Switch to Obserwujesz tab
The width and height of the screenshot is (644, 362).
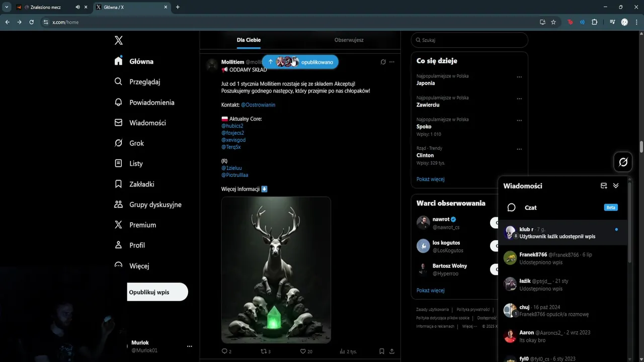349,40
